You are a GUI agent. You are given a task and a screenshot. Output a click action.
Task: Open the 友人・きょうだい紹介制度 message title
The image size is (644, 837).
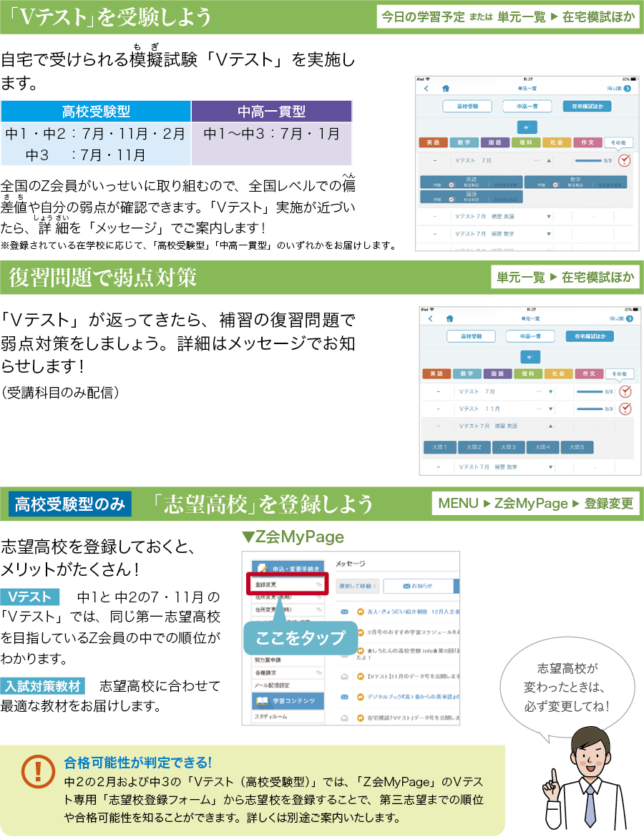tap(413, 612)
